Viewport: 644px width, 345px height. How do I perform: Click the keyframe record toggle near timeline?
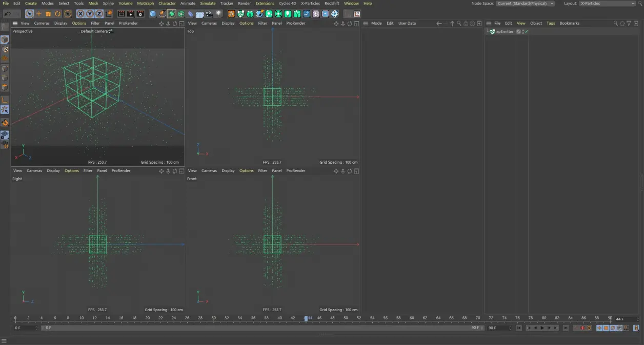[582, 328]
